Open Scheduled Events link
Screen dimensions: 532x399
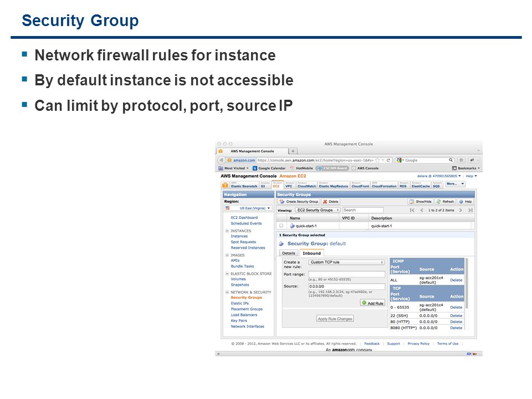point(246,223)
